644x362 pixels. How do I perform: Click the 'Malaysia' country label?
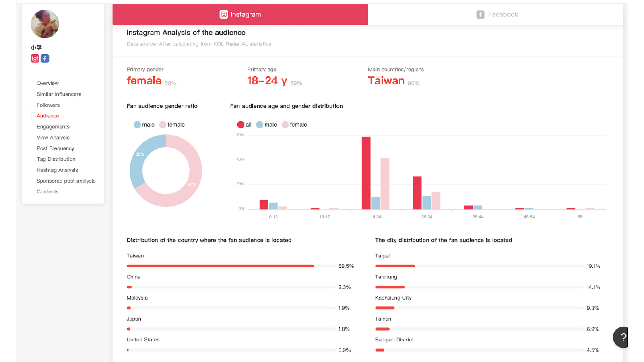coord(137,298)
